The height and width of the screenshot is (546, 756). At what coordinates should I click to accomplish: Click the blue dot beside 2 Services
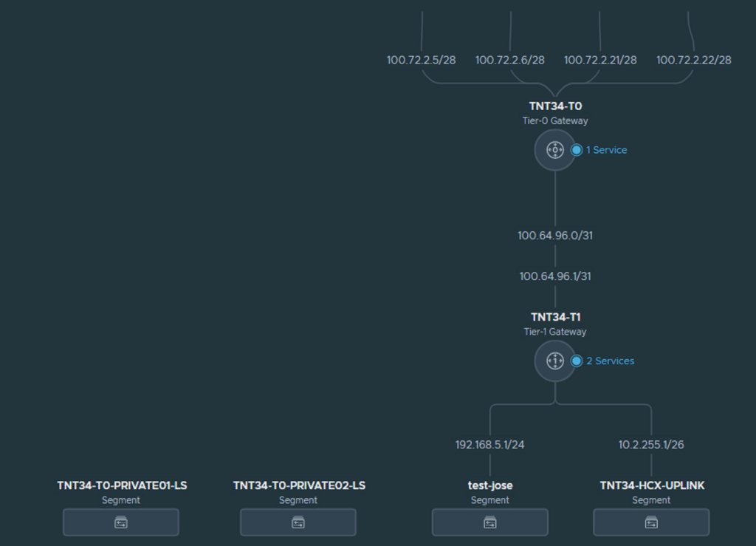577,361
